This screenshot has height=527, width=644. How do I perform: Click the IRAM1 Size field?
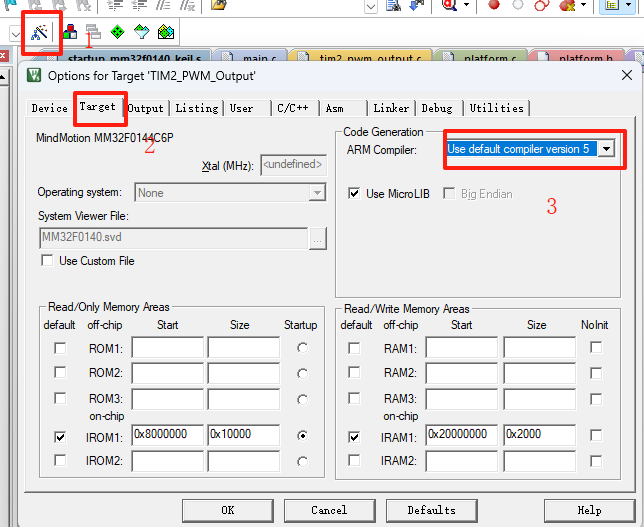coord(540,435)
